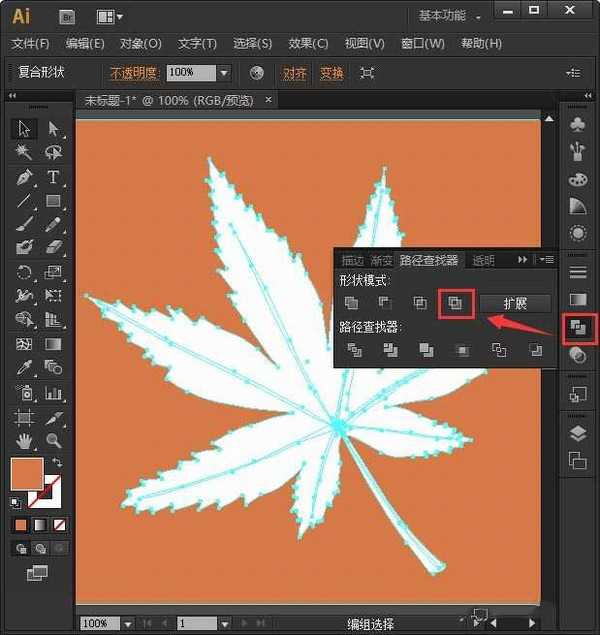
Task: Select the Type tool
Action: click(x=54, y=177)
